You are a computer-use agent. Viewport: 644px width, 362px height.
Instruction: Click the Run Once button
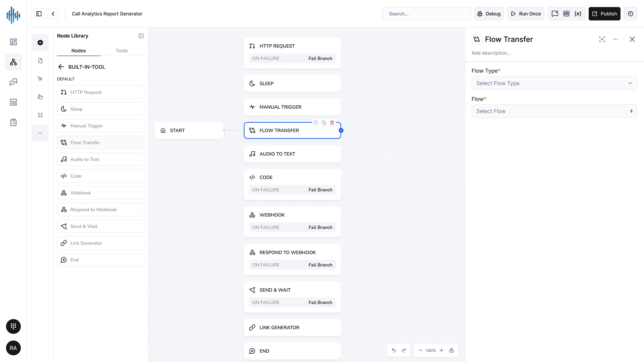[x=526, y=14]
